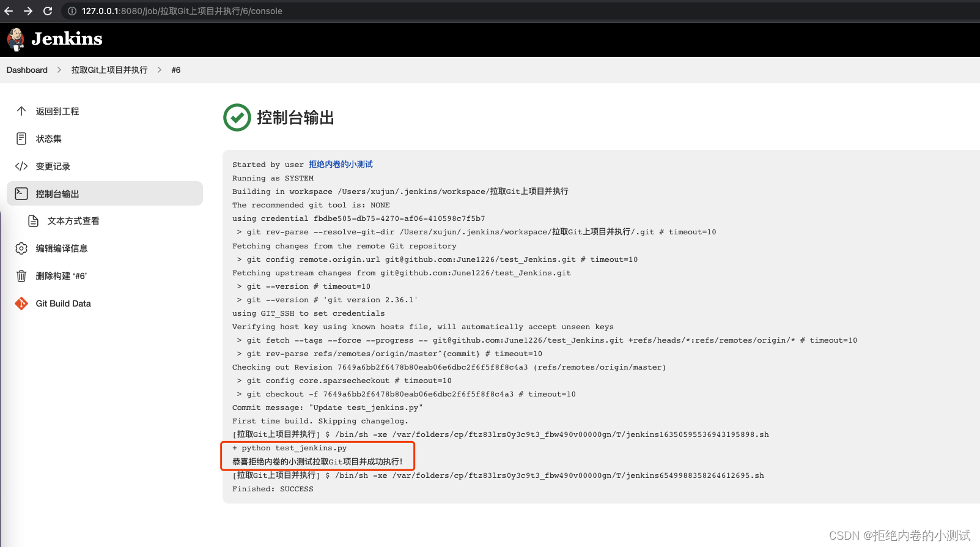
Task: Click the 'Running as SYSTEM' log line
Action: [273, 178]
